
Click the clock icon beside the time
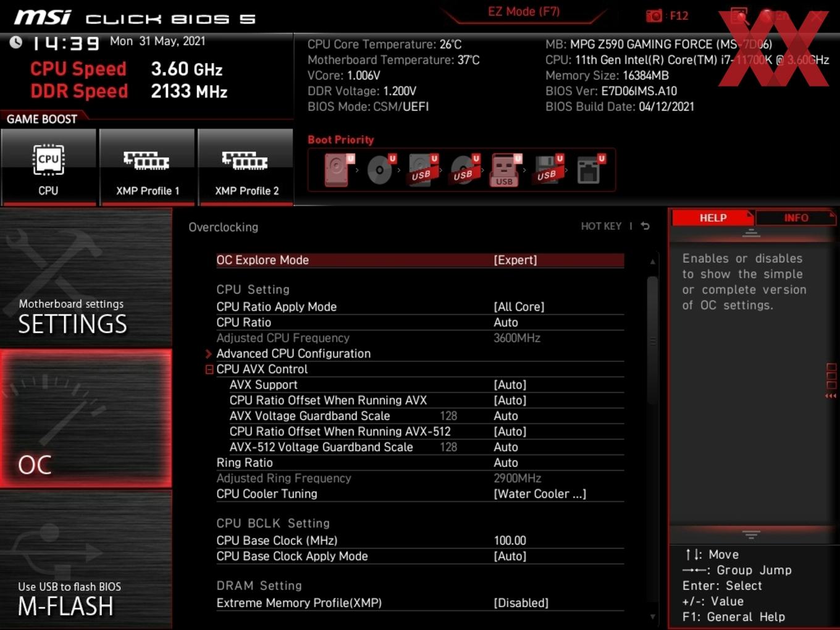point(16,42)
